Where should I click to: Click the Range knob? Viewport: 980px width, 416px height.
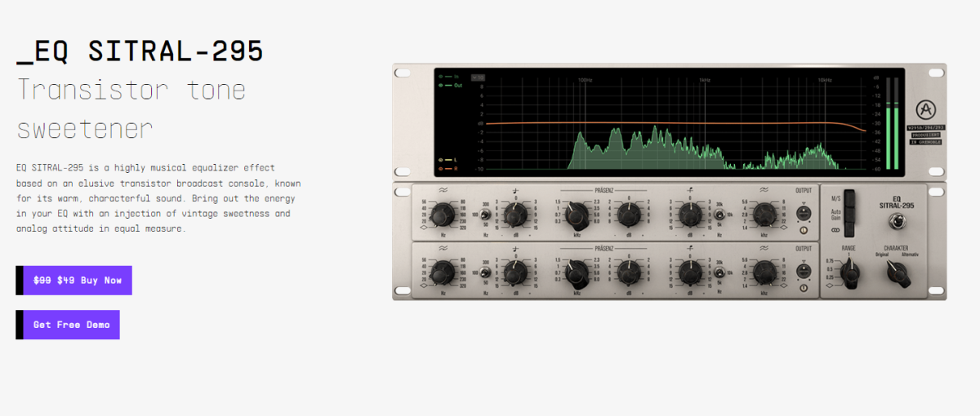tap(849, 273)
